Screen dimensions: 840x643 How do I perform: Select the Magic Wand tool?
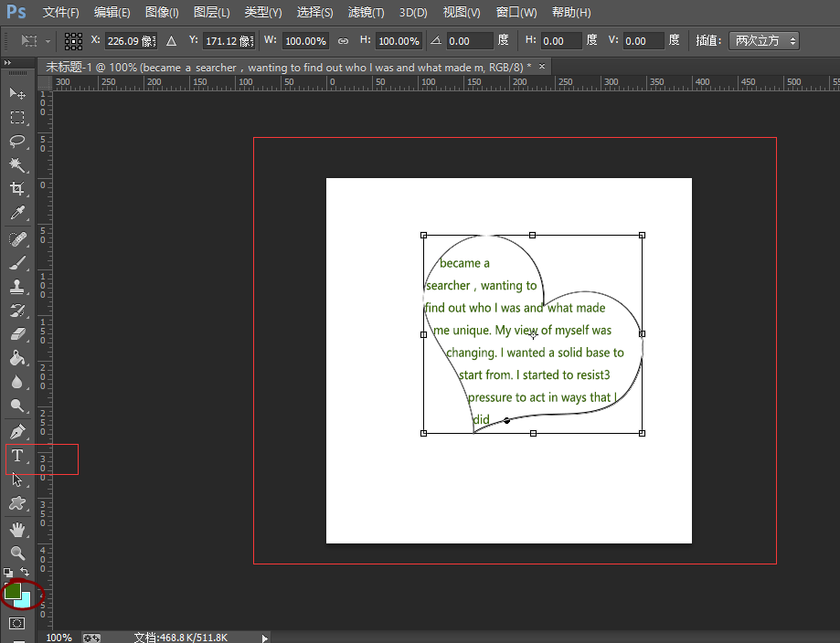pos(16,164)
